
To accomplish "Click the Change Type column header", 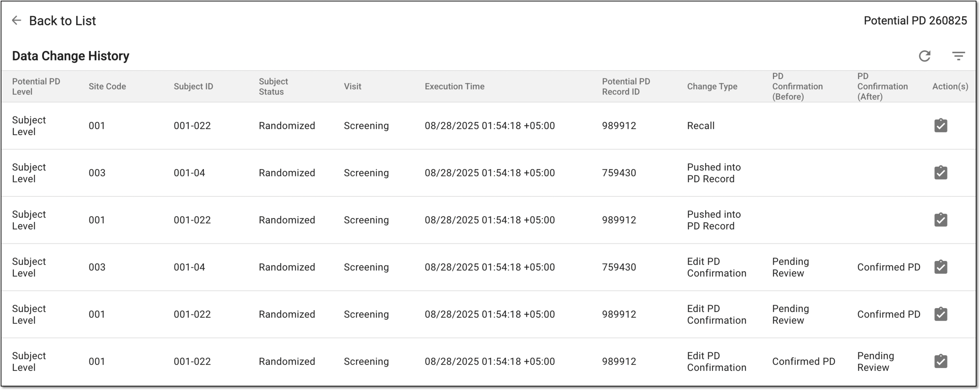I will 712,86.
